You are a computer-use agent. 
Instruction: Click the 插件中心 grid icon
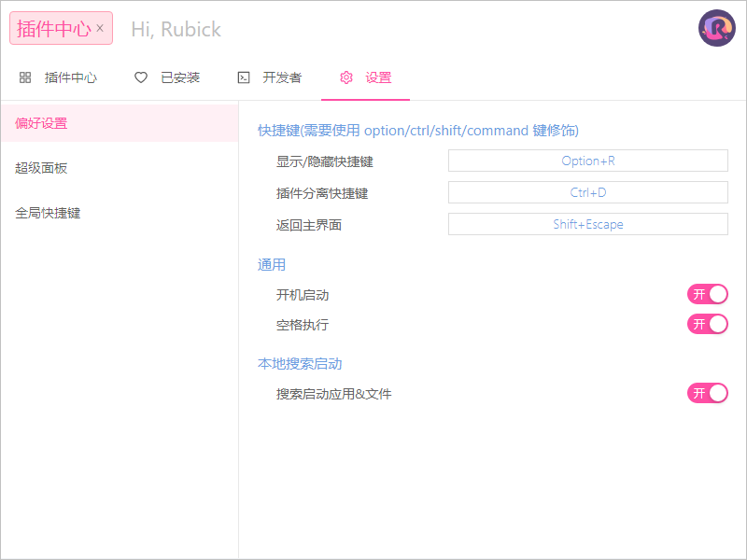(25, 77)
